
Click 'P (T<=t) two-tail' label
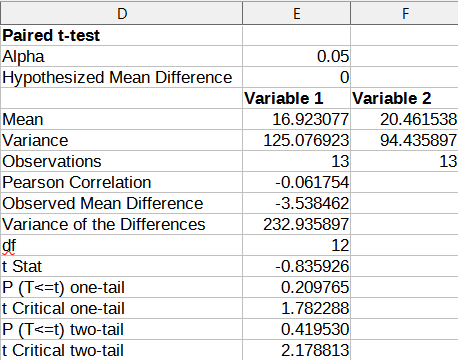122,329
